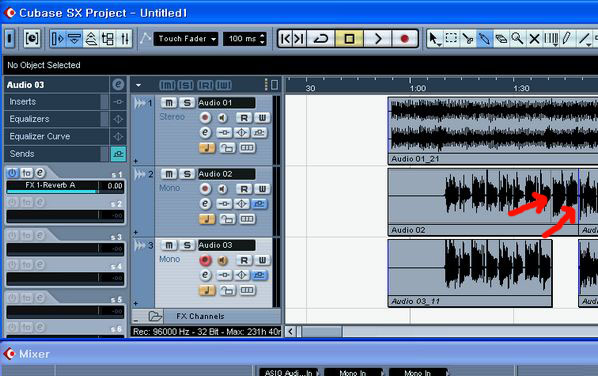Click Audio 03 EQ state icon
This screenshot has height=376, width=598.
pos(241,275)
